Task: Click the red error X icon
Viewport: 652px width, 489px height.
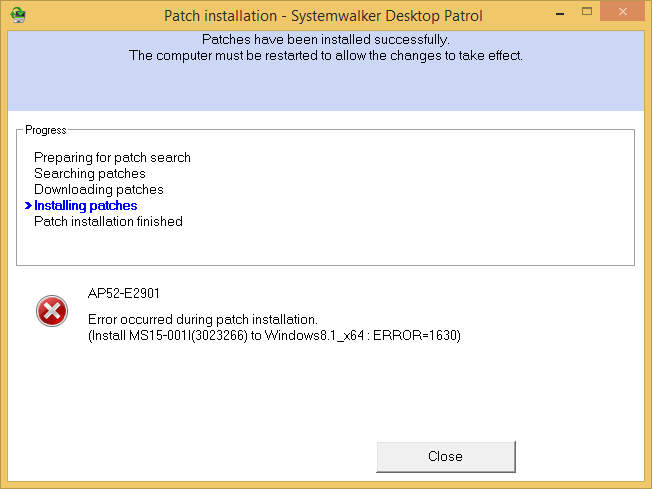Action: point(52,311)
